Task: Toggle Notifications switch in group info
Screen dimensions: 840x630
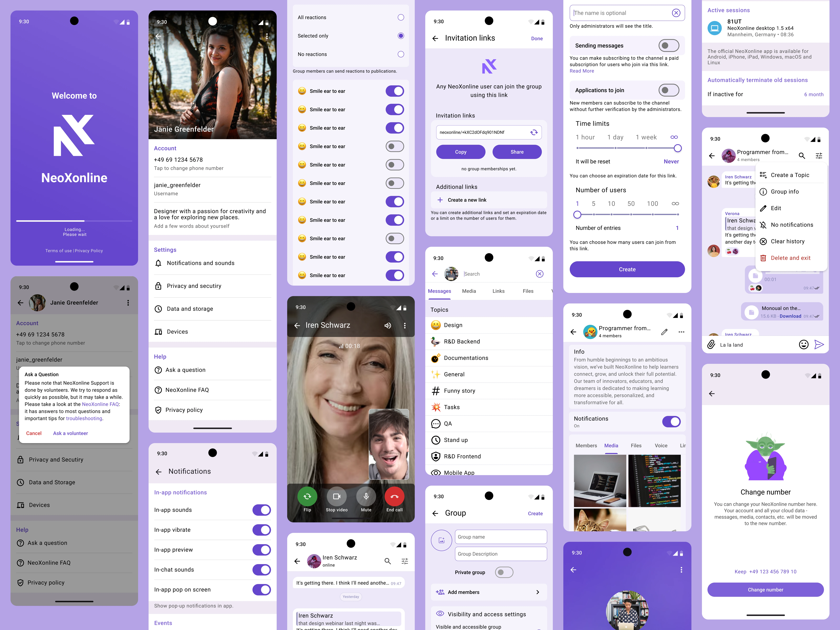Action: 671,422
